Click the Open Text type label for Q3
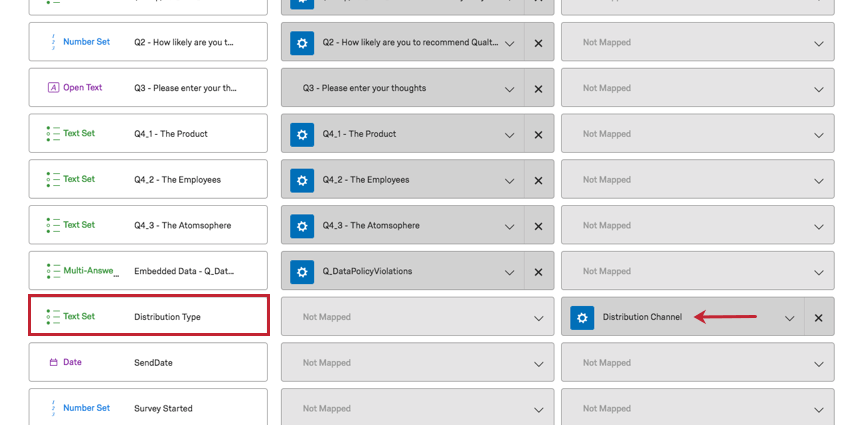This screenshot has width=850, height=425. [x=82, y=88]
